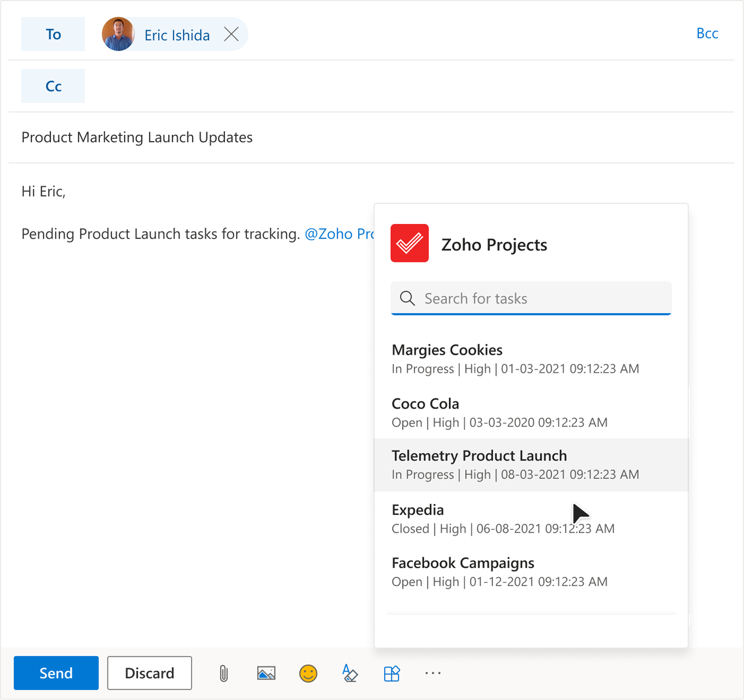
Task: Insert picture using the image icon
Action: pos(266,673)
